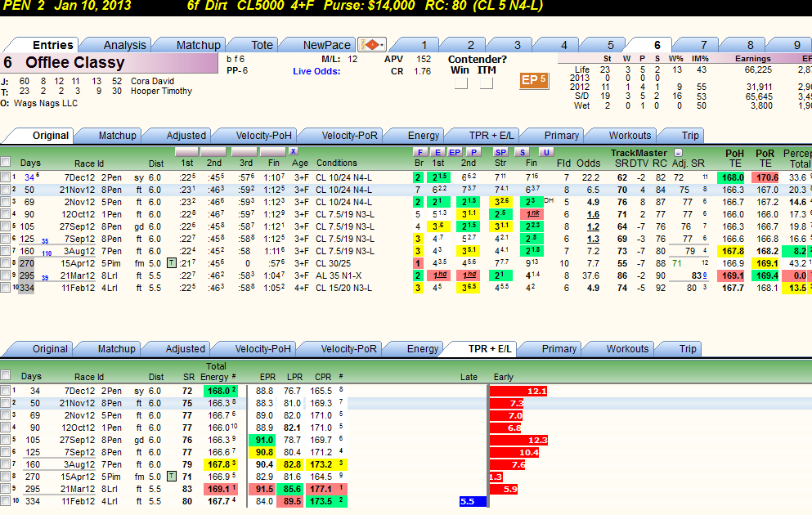Click the small X button above Age

click(293, 151)
